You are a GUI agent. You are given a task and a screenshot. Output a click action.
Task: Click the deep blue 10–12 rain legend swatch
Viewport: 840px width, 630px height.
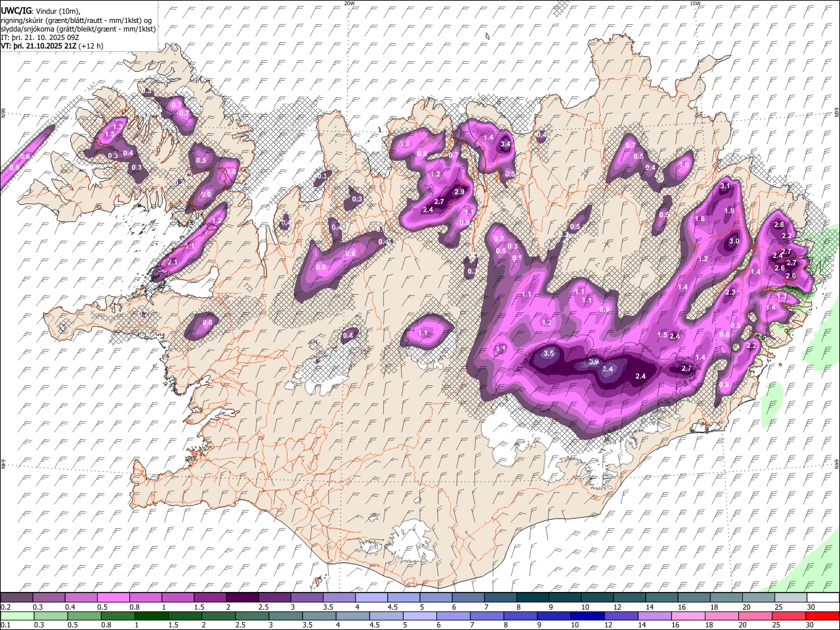[587, 616]
